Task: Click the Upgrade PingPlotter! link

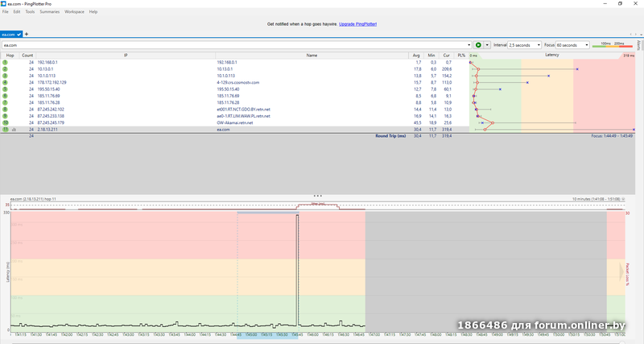Action: click(357, 25)
